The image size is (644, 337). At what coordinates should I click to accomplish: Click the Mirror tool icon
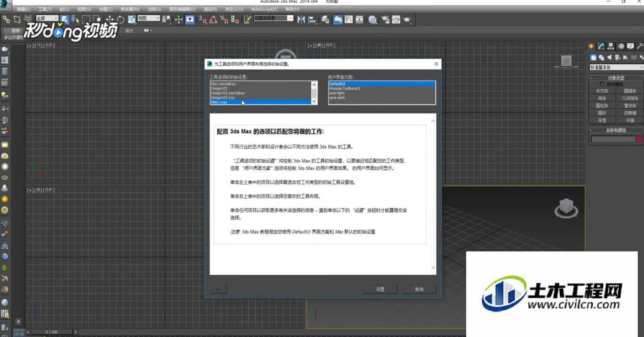[301, 19]
